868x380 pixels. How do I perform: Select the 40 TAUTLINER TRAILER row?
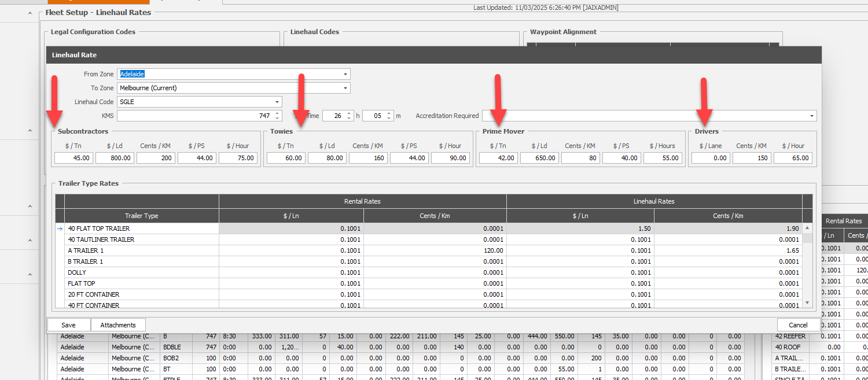click(x=429, y=239)
